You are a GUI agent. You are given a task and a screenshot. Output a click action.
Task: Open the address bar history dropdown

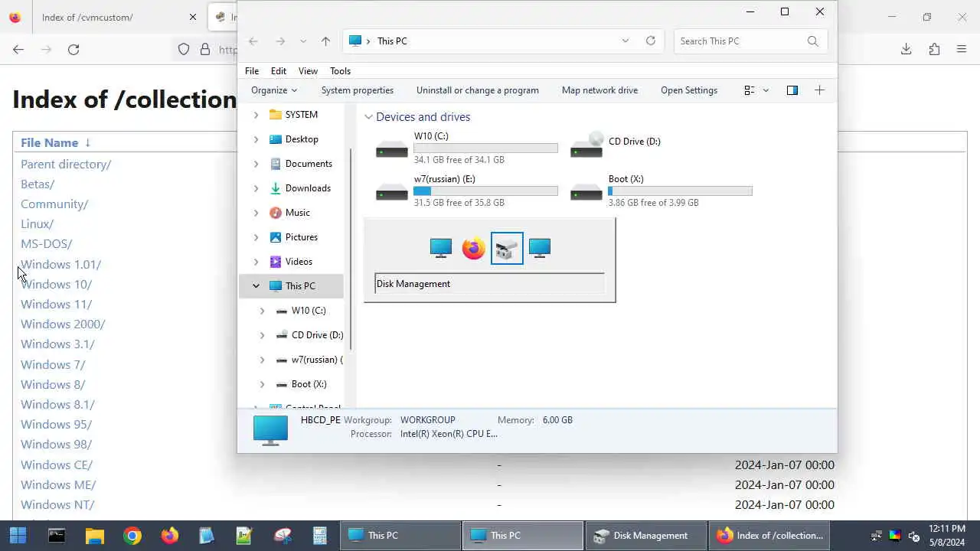(626, 41)
